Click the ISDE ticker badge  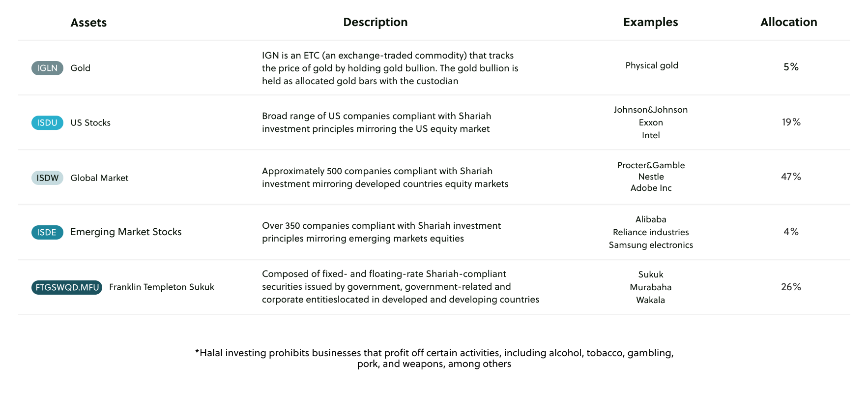[x=47, y=232]
